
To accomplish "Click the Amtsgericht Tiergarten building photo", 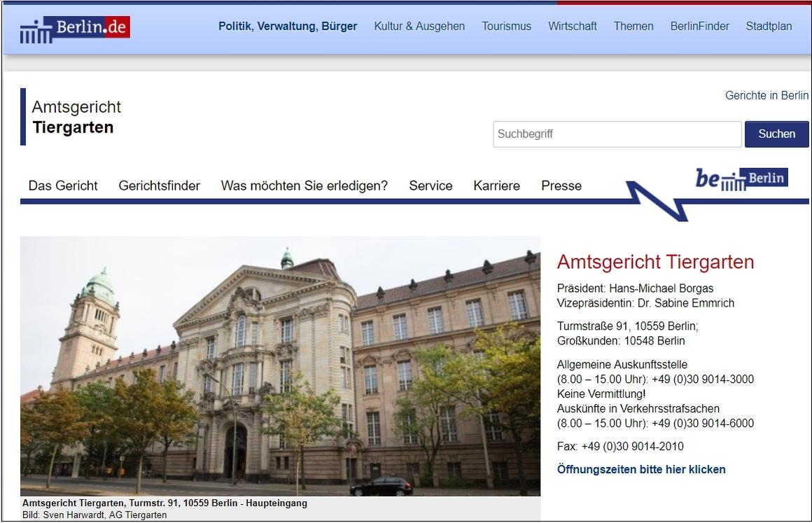I will (x=280, y=365).
